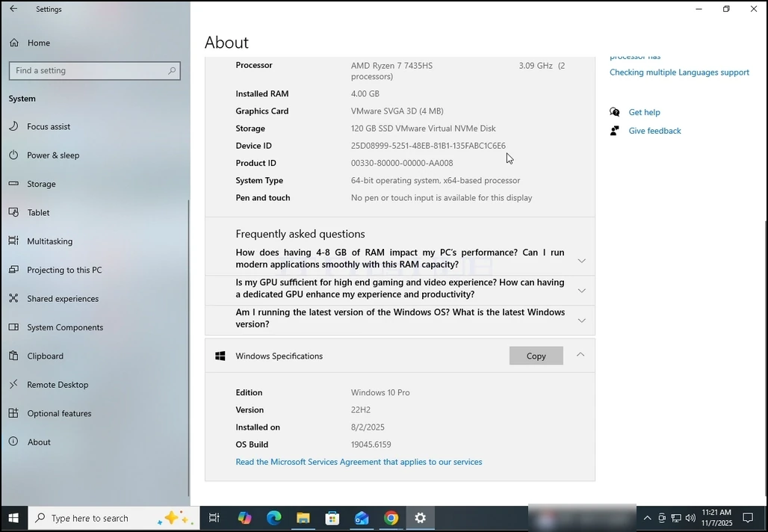Click the Remote Desktop icon

13,385
